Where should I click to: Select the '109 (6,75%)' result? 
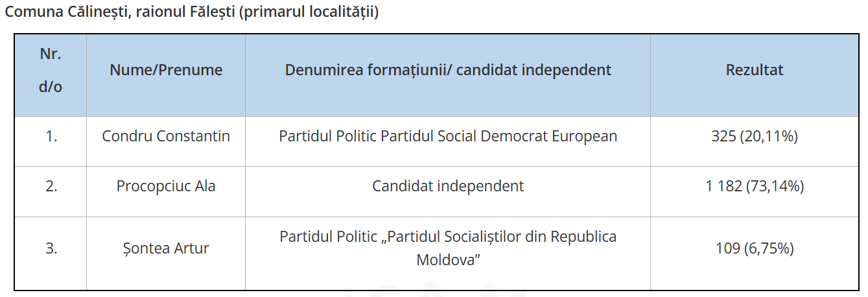(x=755, y=248)
